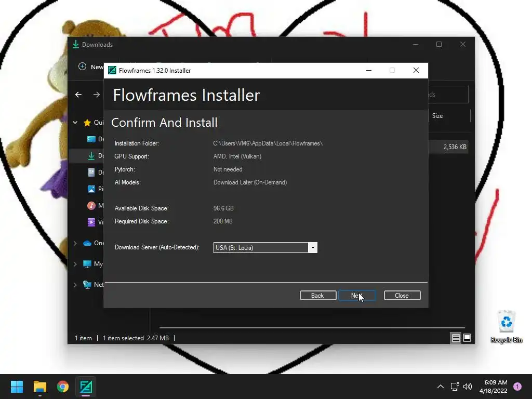Minimize the Flowframes installer window

[x=369, y=70]
